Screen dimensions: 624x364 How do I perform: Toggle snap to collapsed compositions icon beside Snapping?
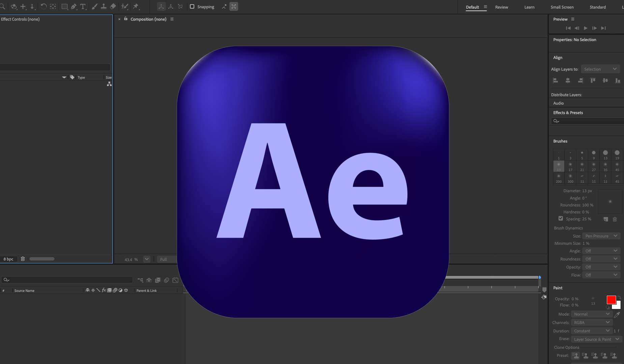(x=224, y=6)
